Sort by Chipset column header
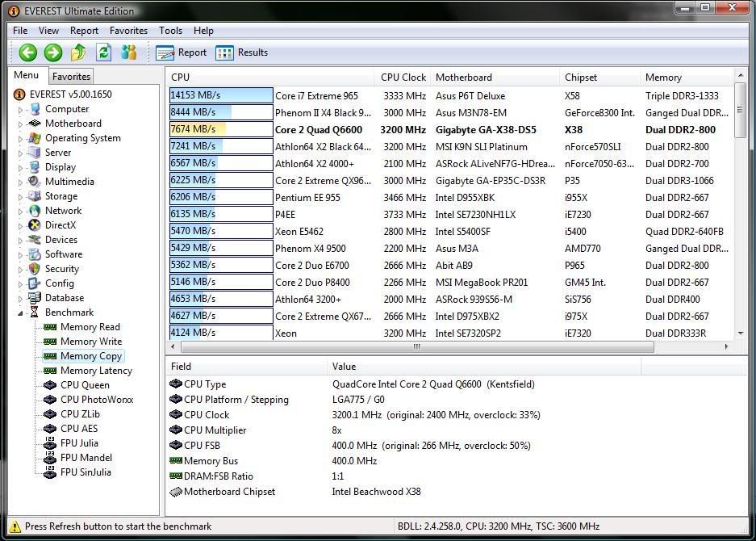 tap(600, 78)
